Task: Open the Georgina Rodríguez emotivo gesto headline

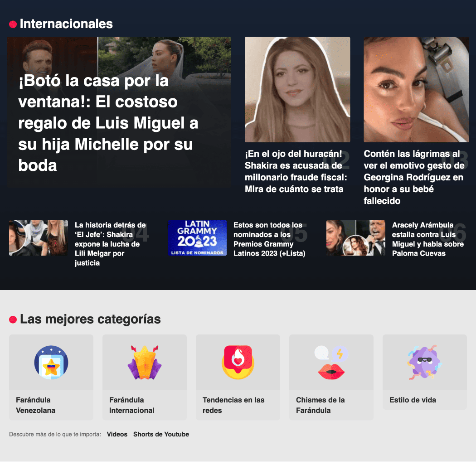Action: tap(414, 177)
